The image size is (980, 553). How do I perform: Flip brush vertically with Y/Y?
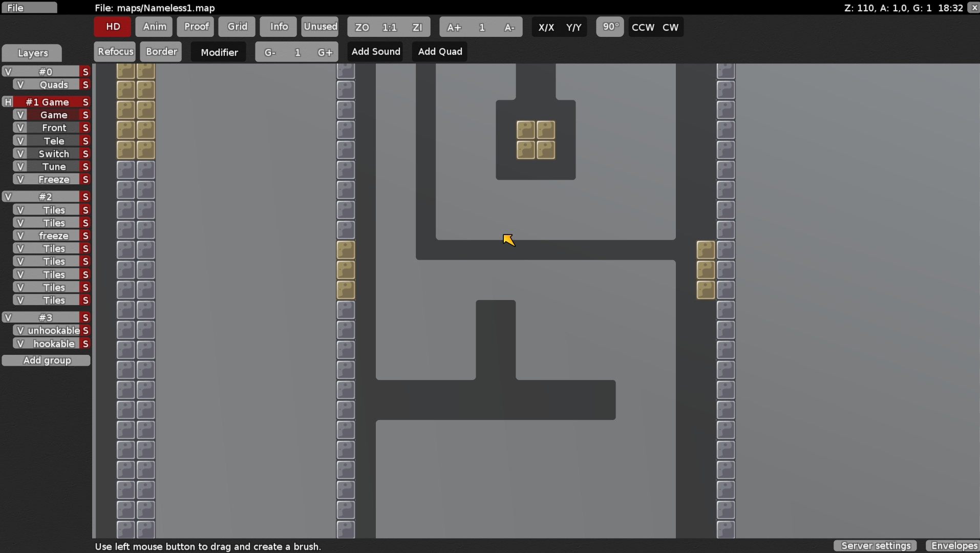click(574, 27)
